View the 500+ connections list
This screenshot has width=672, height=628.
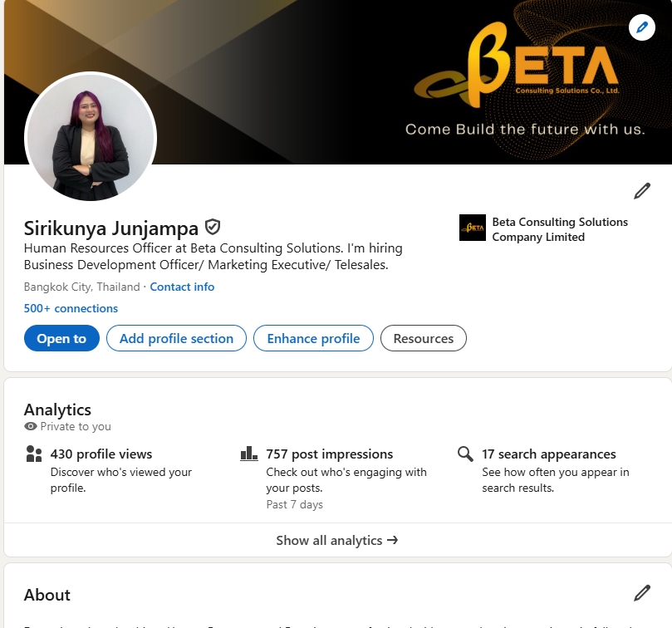tap(71, 308)
